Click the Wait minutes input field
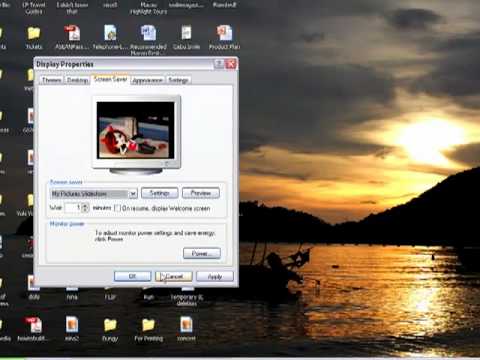The image size is (480, 360). (x=73, y=208)
